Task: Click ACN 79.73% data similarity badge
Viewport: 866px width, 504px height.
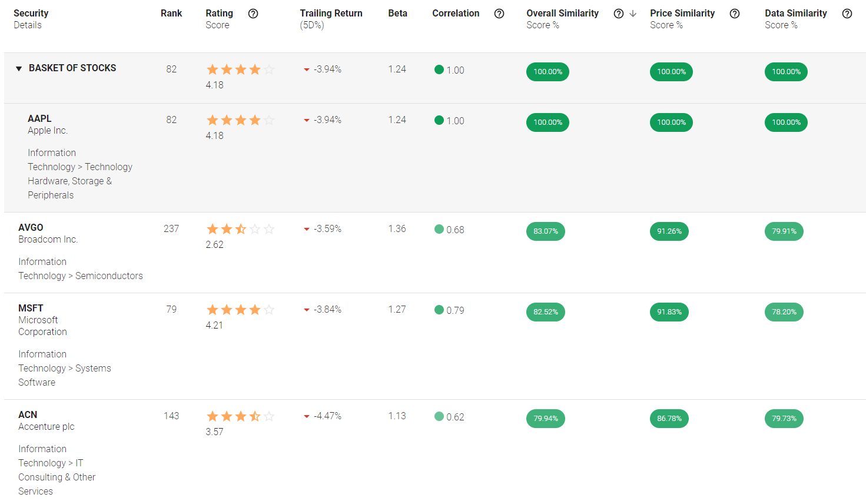Action: point(784,419)
